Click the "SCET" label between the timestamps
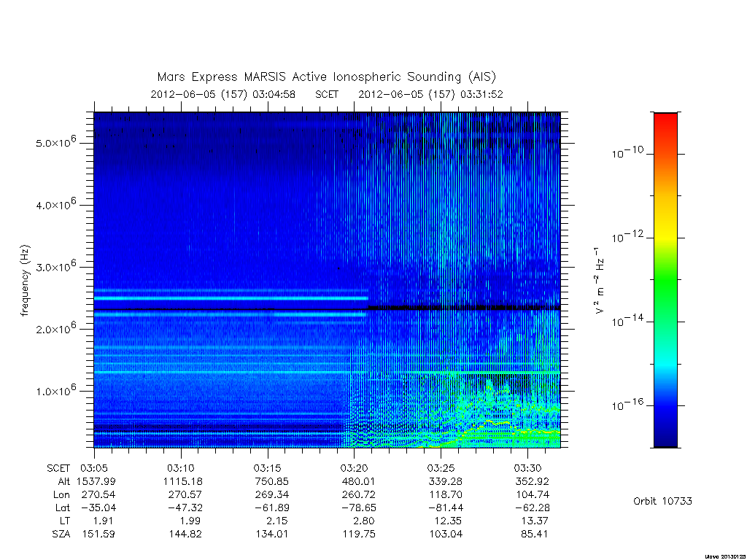Image resolution: width=747 pixels, height=560 pixels. [327, 94]
